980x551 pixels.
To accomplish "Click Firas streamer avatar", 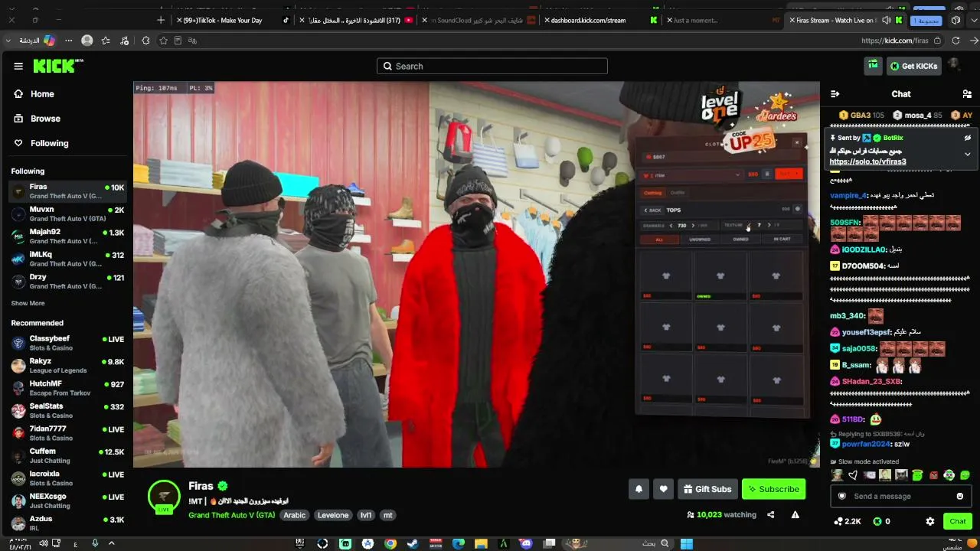I will click(164, 495).
